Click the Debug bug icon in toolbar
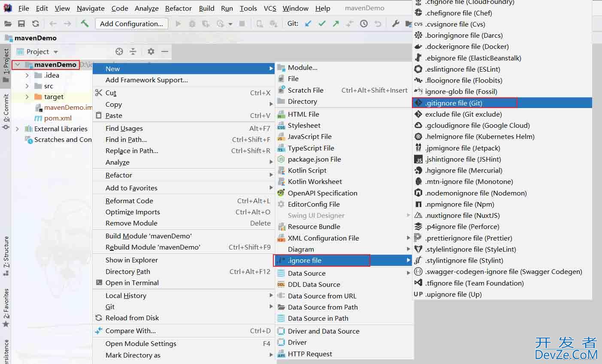The image size is (602, 364). coord(192,24)
